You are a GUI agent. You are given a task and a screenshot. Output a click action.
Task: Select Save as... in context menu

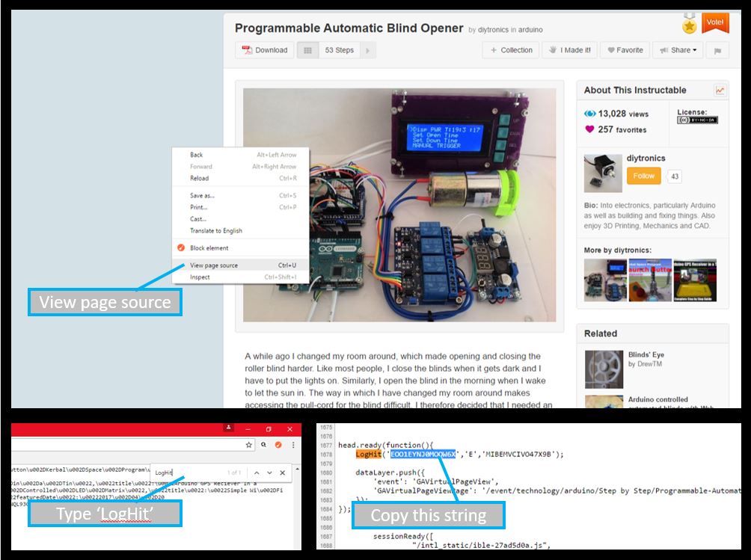coord(240,195)
